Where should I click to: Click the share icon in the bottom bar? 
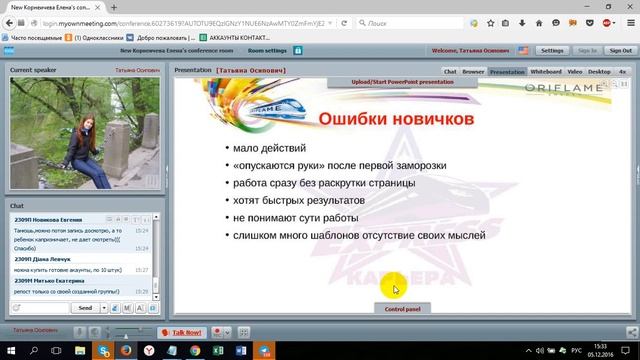pos(632,332)
